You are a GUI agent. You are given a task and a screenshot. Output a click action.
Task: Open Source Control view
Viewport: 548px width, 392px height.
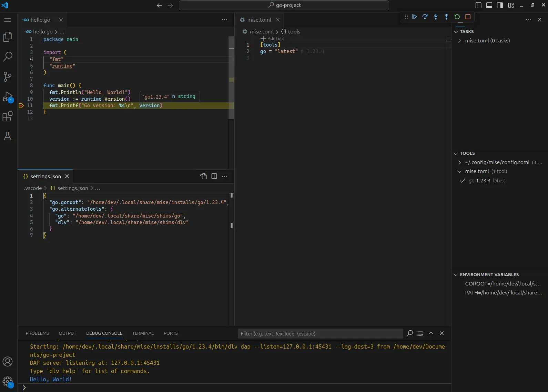pos(8,77)
